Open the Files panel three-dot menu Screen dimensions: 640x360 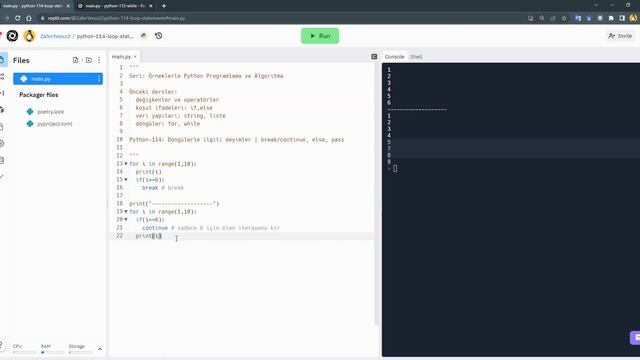coord(99,60)
